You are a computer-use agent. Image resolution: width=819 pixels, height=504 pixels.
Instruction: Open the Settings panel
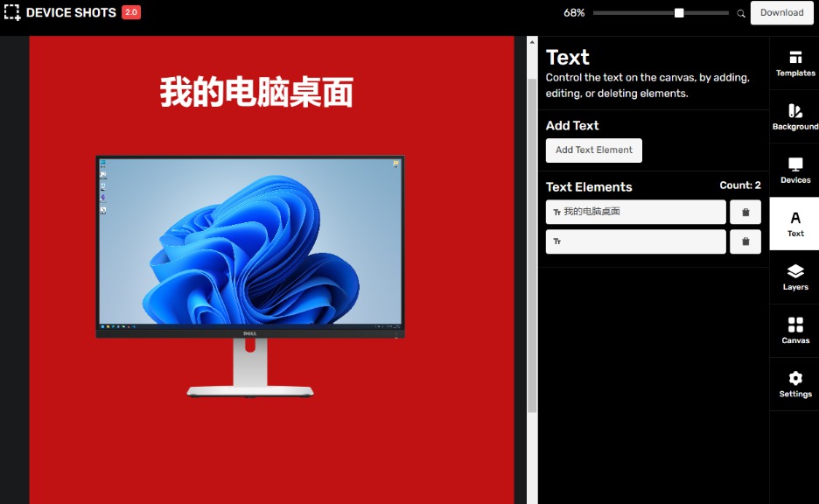click(x=795, y=384)
